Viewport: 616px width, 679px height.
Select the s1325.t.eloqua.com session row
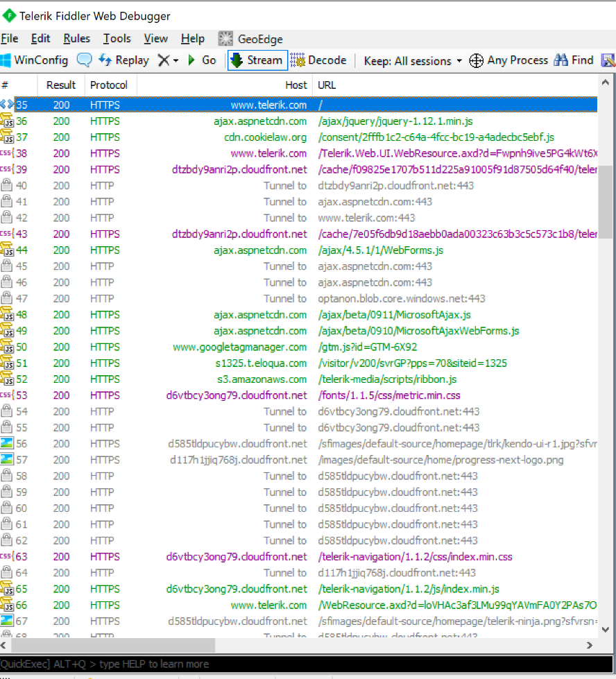(299, 363)
